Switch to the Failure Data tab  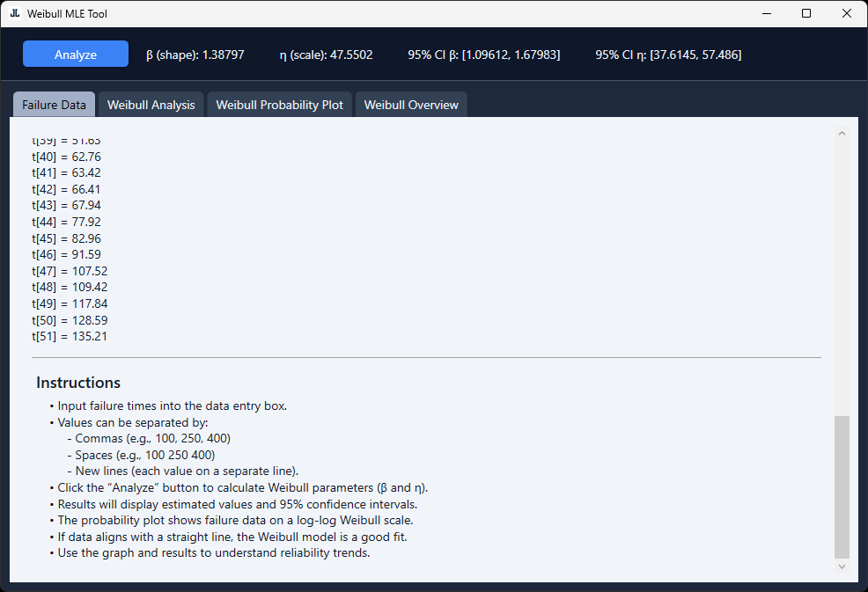54,105
